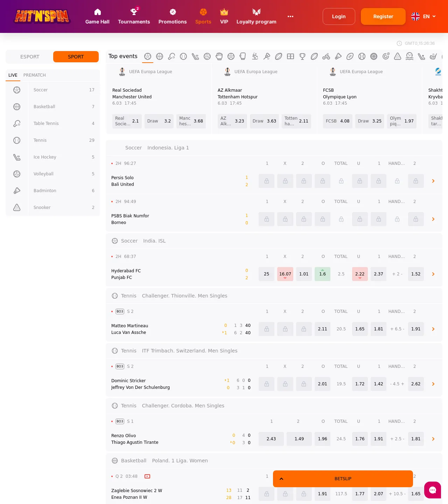Open the live chat support bubble

point(433,490)
